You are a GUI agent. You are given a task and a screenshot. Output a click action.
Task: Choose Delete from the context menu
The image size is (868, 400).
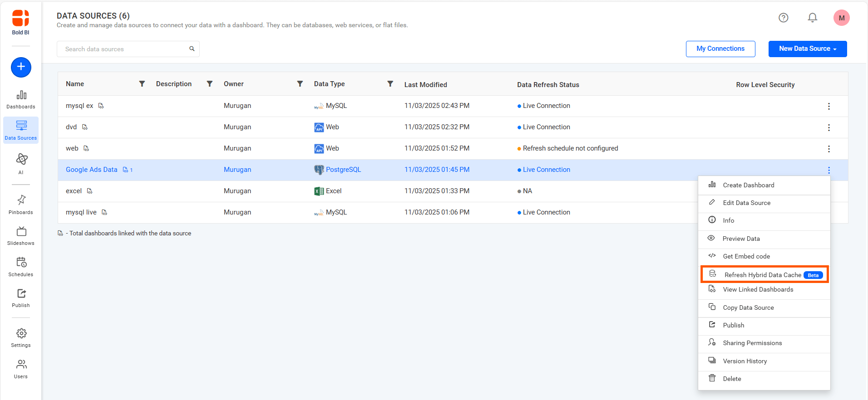pos(764,379)
